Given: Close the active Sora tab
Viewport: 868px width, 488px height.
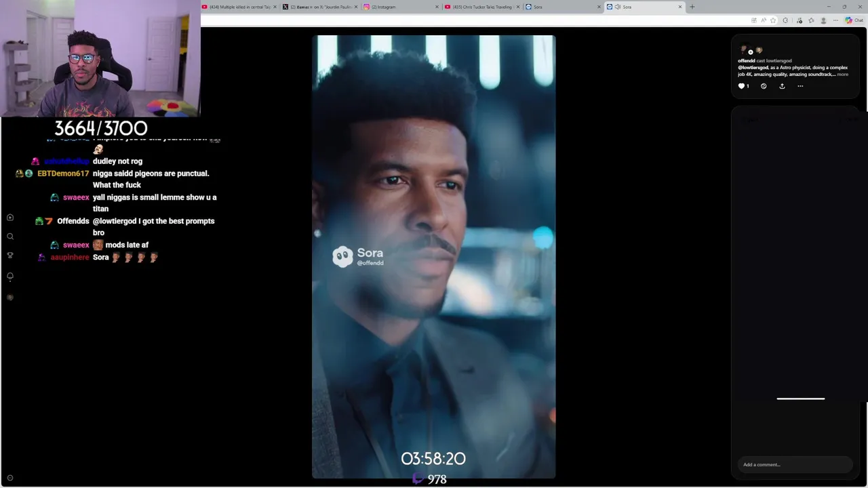Looking at the screenshot, I should click(x=680, y=7).
